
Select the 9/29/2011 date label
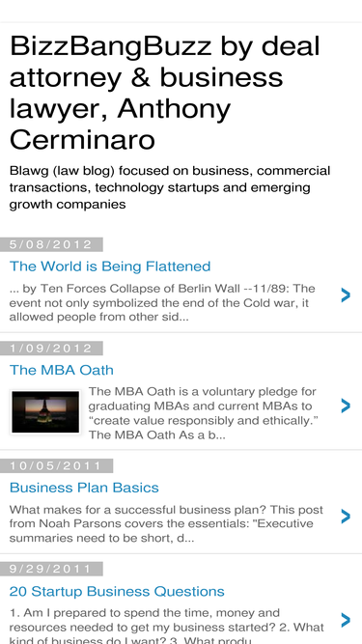tap(51, 569)
